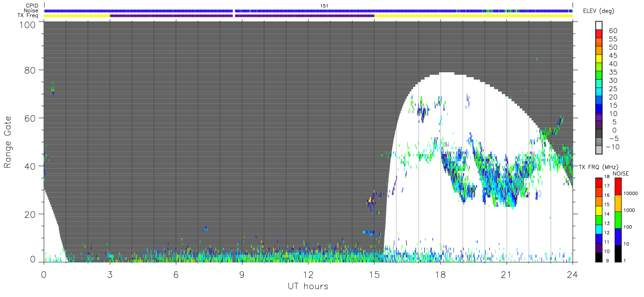Click the '35' label in ELEV legend
The height and width of the screenshot is (297, 644).
(613, 72)
